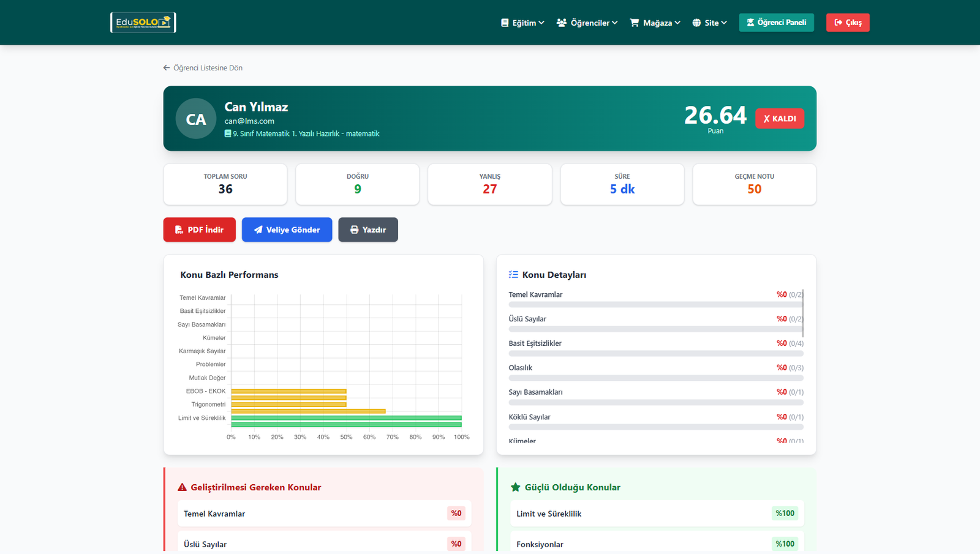
Task: Click the Temel Kavramlar progress bar
Action: pos(654,304)
